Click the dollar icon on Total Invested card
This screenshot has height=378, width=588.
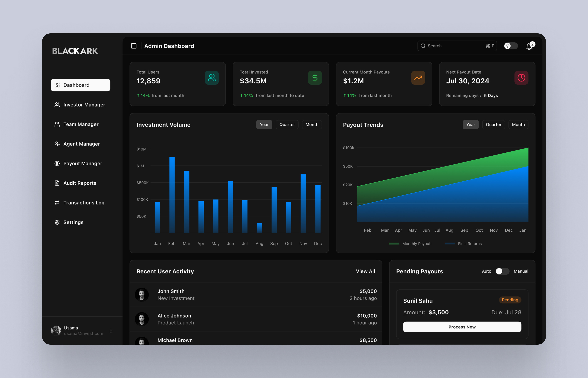click(315, 78)
